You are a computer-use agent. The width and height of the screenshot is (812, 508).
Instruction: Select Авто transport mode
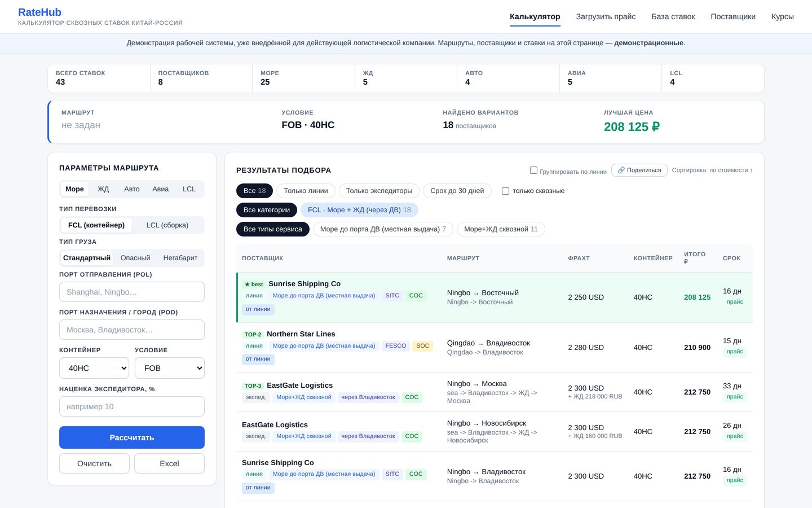tap(132, 189)
